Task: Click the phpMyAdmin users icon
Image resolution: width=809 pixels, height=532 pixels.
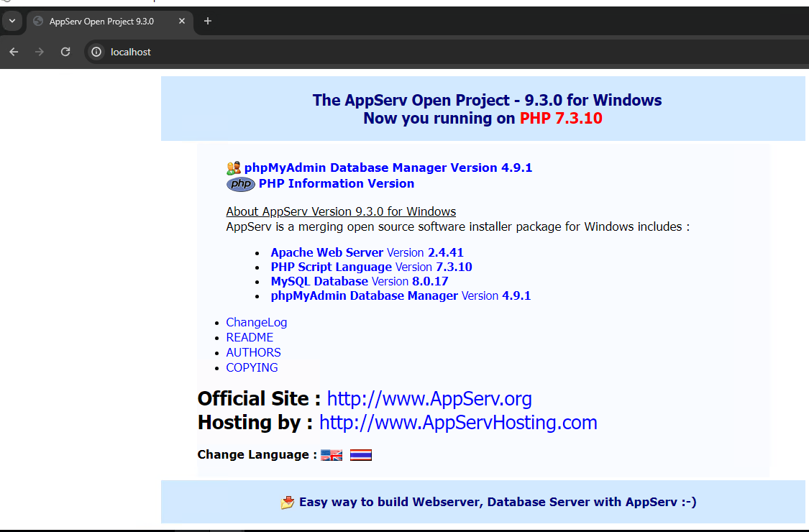Action: click(x=234, y=168)
